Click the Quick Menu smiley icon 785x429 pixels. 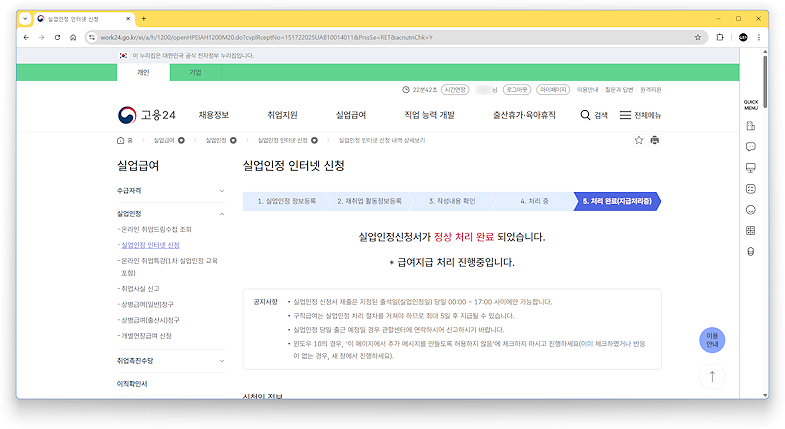750,210
